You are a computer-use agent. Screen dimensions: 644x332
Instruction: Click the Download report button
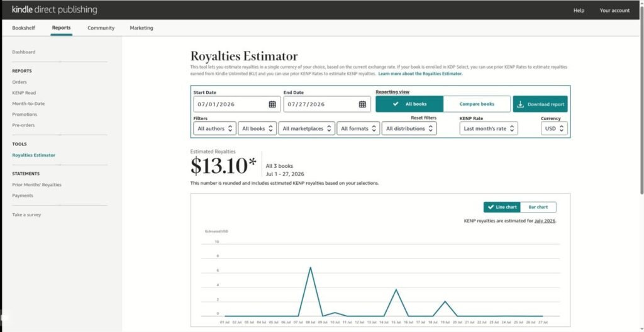[x=540, y=104]
